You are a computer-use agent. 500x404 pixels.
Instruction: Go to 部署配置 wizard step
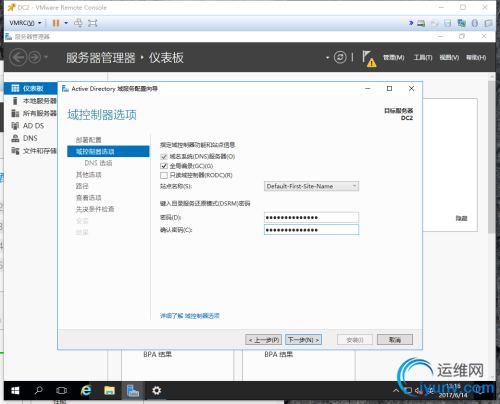pyautogui.click(x=88, y=140)
